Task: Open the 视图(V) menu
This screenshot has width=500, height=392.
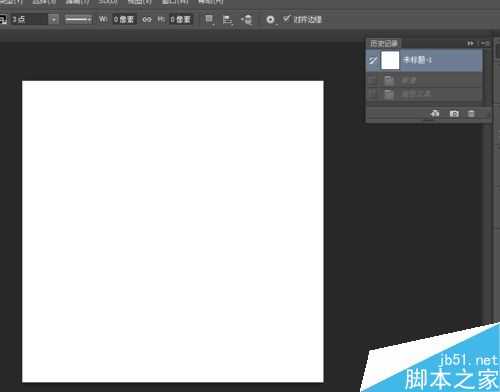Action: coord(140,2)
